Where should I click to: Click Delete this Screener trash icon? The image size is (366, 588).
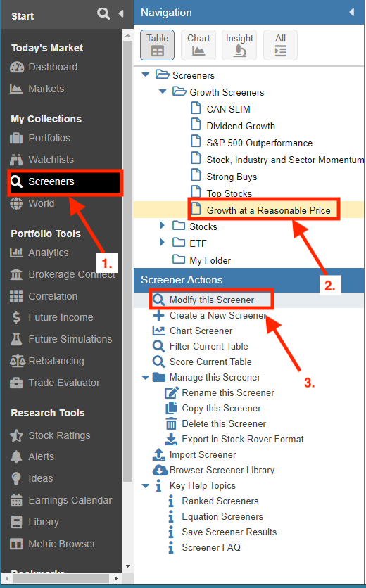(x=171, y=423)
